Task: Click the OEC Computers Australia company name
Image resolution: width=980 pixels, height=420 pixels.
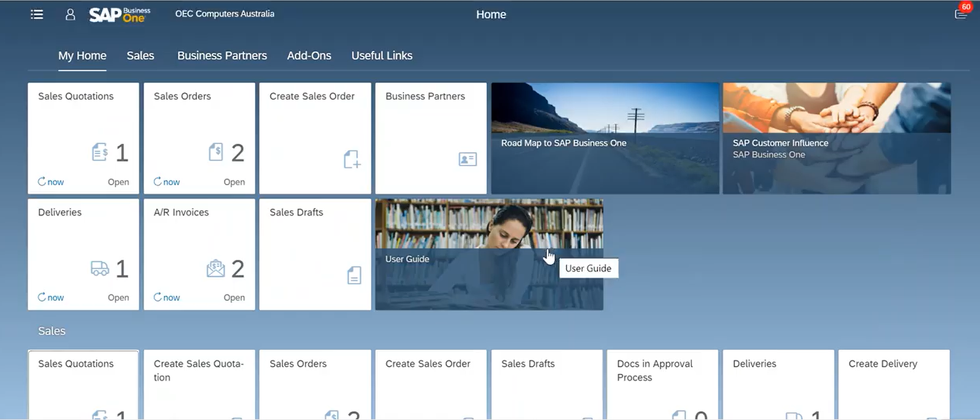Action: [225, 14]
